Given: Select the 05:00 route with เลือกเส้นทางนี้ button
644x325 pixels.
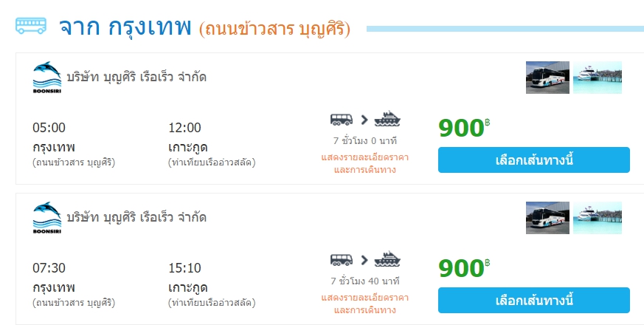Looking at the screenshot, I should (x=533, y=160).
